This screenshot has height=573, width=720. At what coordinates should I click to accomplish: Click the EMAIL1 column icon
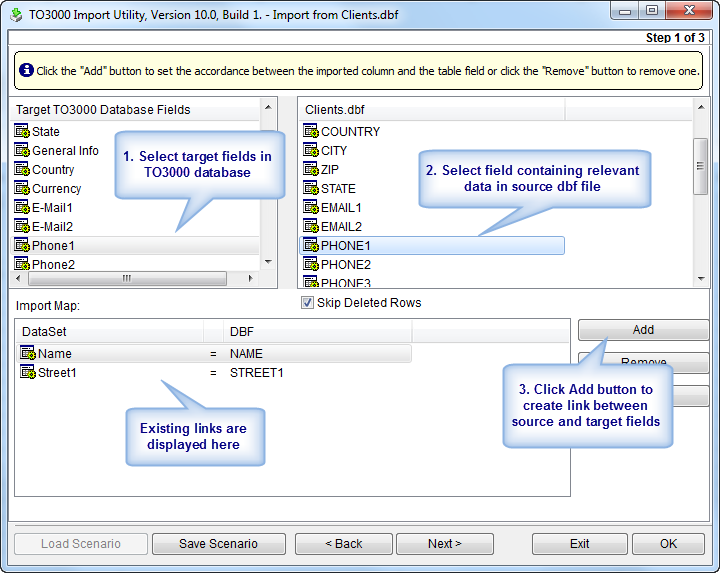311,208
